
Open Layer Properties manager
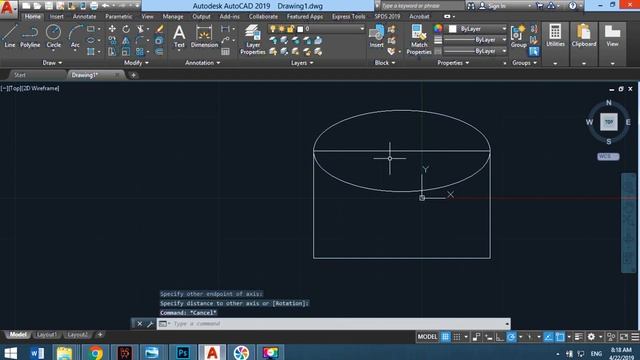click(x=253, y=39)
